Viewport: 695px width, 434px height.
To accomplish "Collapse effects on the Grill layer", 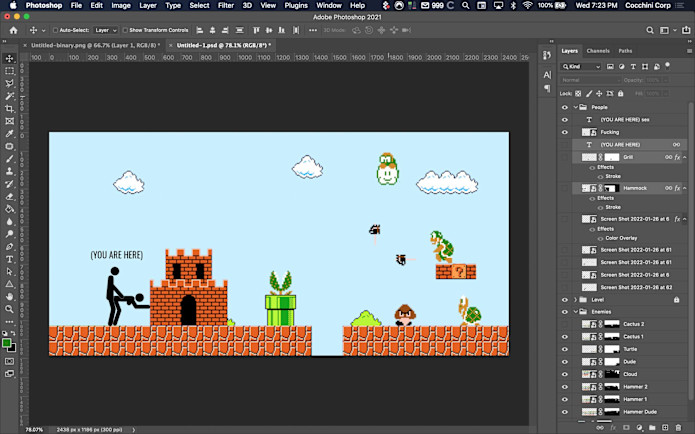I will tap(685, 157).
